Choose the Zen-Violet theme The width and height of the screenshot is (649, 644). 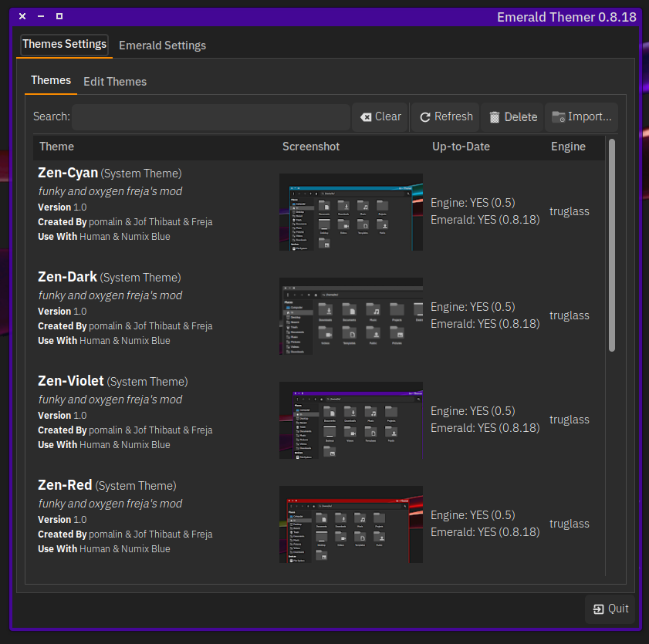[x=319, y=420]
